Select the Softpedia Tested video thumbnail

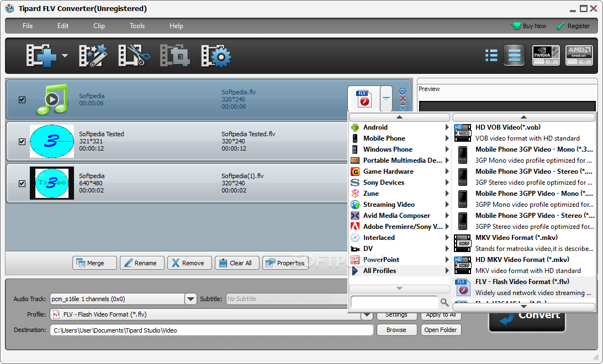[x=52, y=141]
